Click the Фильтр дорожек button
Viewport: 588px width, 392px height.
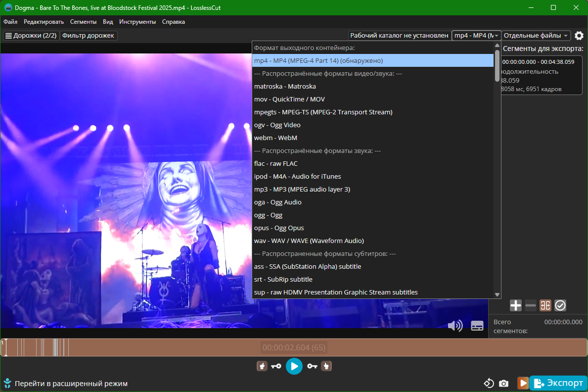88,35
